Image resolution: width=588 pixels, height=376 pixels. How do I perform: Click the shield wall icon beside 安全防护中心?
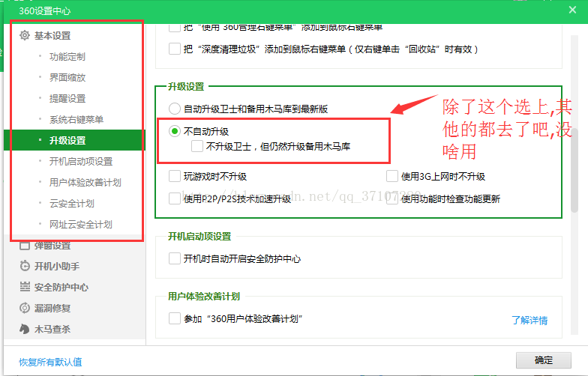pyautogui.click(x=25, y=287)
